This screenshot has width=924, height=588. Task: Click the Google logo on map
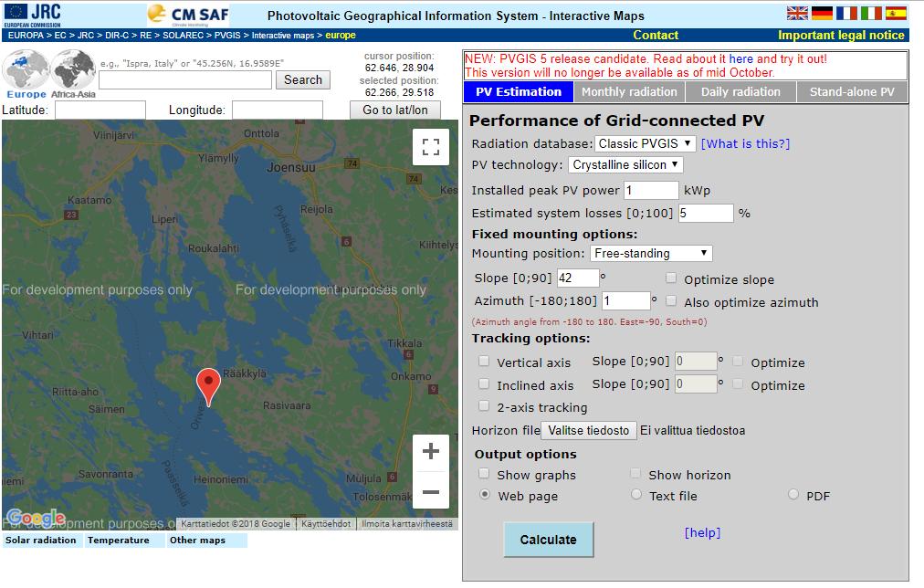point(36,519)
